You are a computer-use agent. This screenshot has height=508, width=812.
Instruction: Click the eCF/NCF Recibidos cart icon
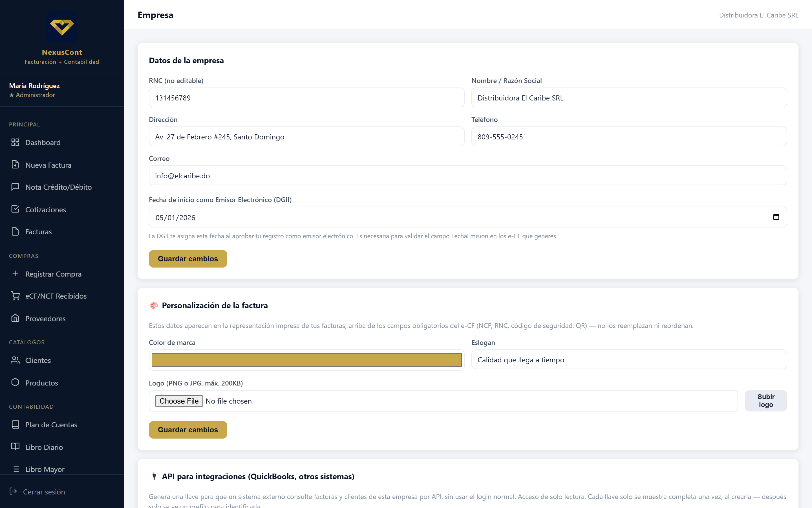tap(15, 296)
